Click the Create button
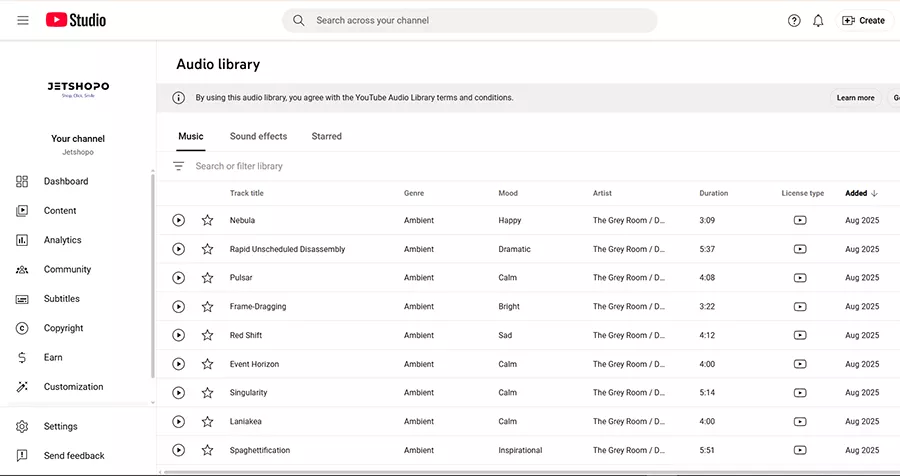 click(x=864, y=21)
